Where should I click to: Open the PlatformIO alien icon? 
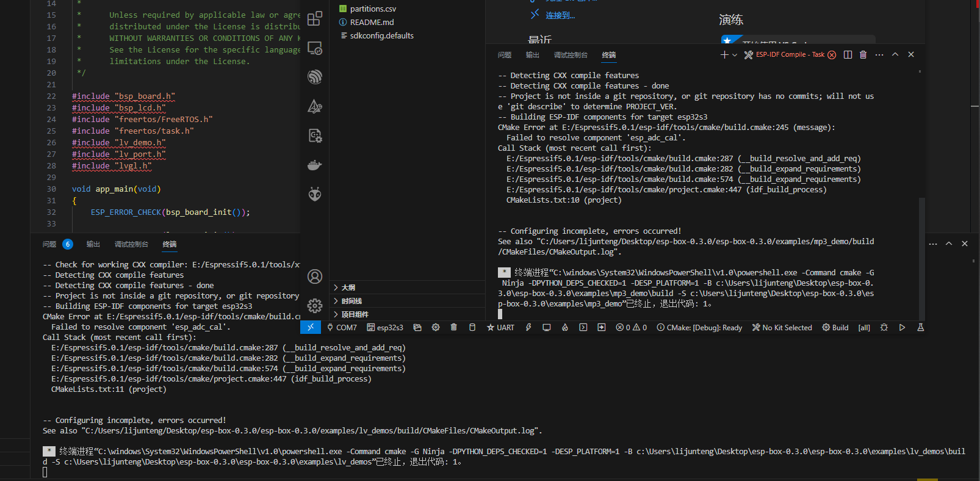(315, 194)
